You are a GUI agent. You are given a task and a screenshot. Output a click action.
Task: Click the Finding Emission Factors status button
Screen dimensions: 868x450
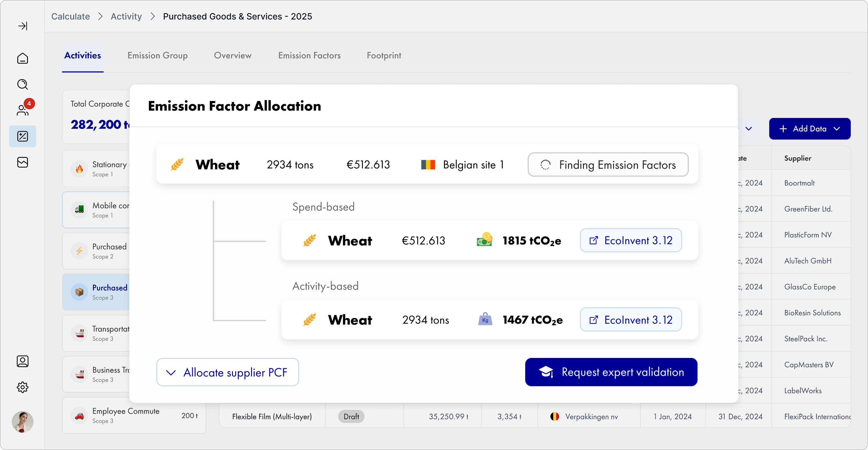(607, 165)
